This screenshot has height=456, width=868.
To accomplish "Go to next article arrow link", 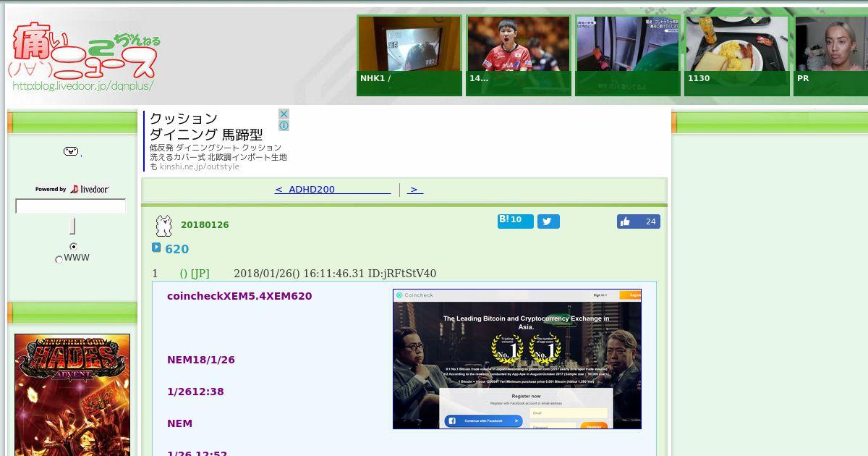I will [x=414, y=190].
